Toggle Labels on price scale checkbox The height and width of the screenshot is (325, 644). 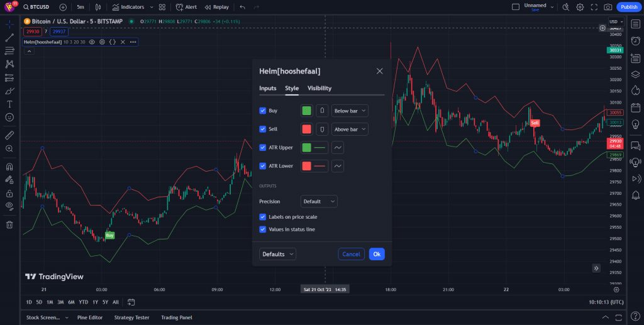(263, 217)
